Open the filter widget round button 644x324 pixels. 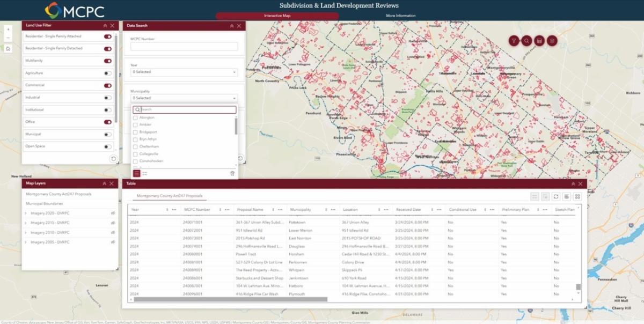(x=514, y=41)
